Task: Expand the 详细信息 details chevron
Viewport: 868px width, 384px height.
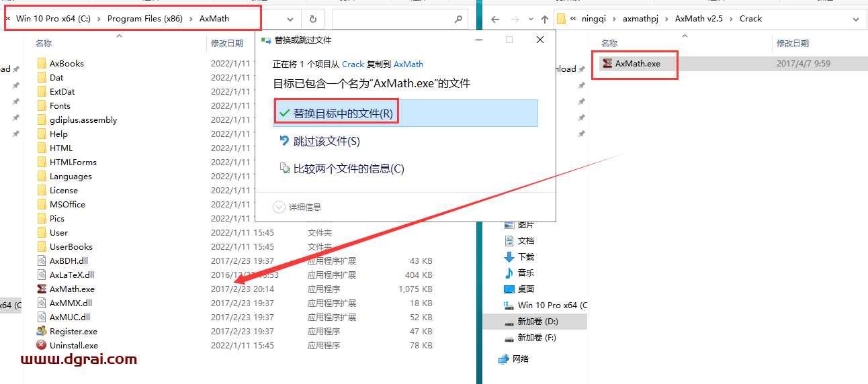Action: (279, 207)
